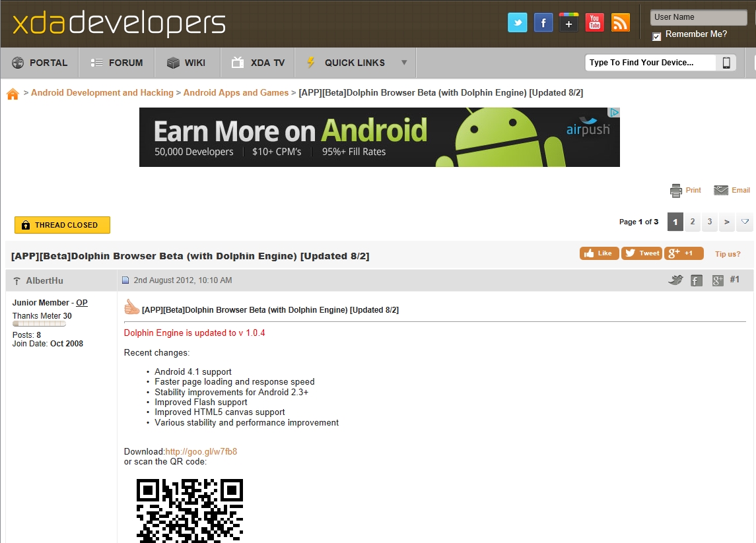The width and height of the screenshot is (756, 543).
Task: Click the "Dolphin Engine is updated to v 1.0.4" text
Action: (x=194, y=333)
